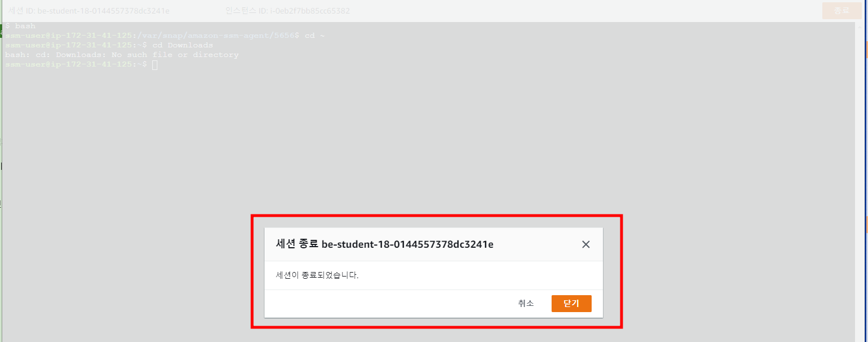Click the 'cd ~' command in terminal
The height and width of the screenshot is (342, 868).
pyautogui.click(x=314, y=36)
